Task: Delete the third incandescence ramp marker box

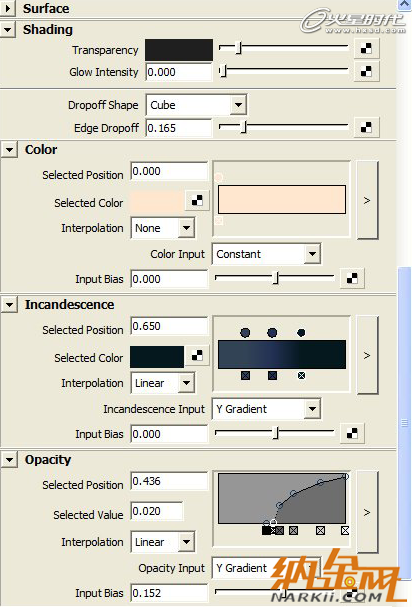Action: pyautogui.click(x=301, y=376)
